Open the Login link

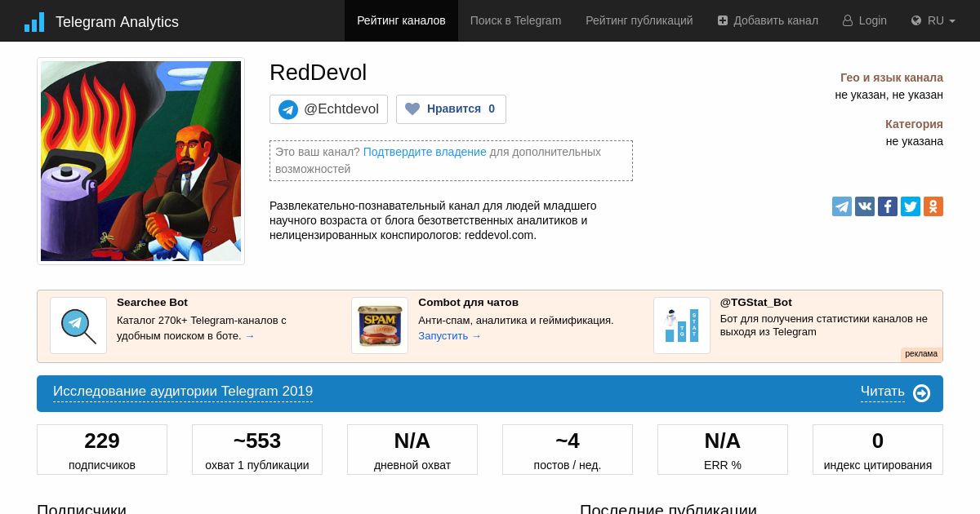pyautogui.click(x=864, y=20)
